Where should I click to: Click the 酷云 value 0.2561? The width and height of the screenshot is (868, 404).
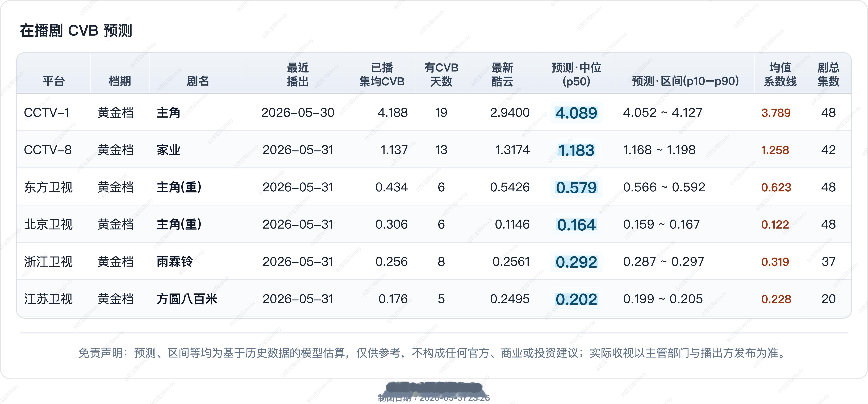coord(511,262)
